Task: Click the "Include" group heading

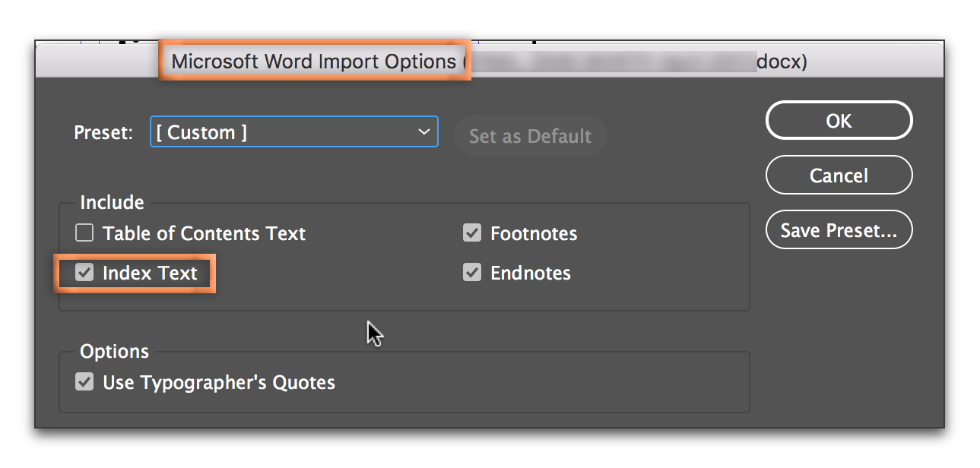Action: 112,202
